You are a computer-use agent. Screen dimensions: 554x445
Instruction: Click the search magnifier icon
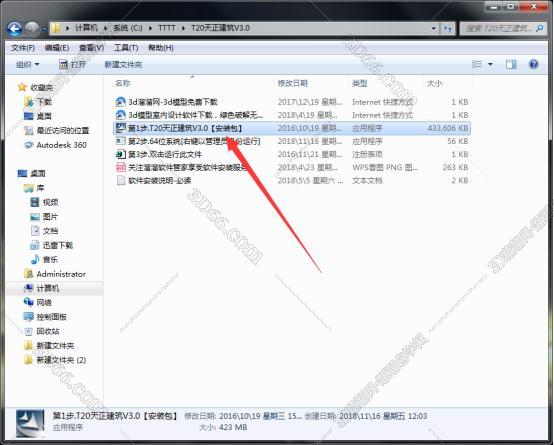click(539, 28)
